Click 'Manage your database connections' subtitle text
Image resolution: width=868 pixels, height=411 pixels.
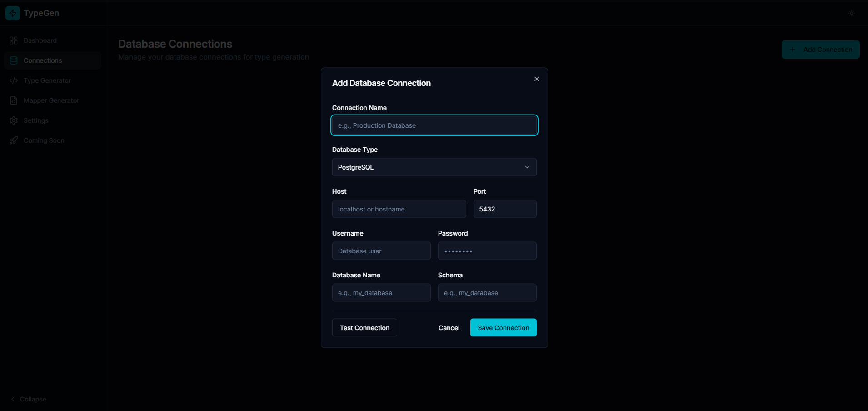(214, 57)
